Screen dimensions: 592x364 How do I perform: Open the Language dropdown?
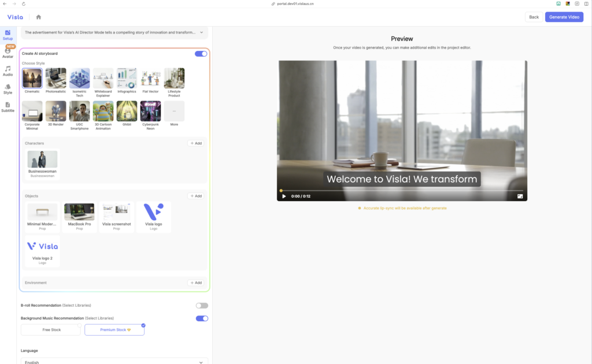point(114,361)
